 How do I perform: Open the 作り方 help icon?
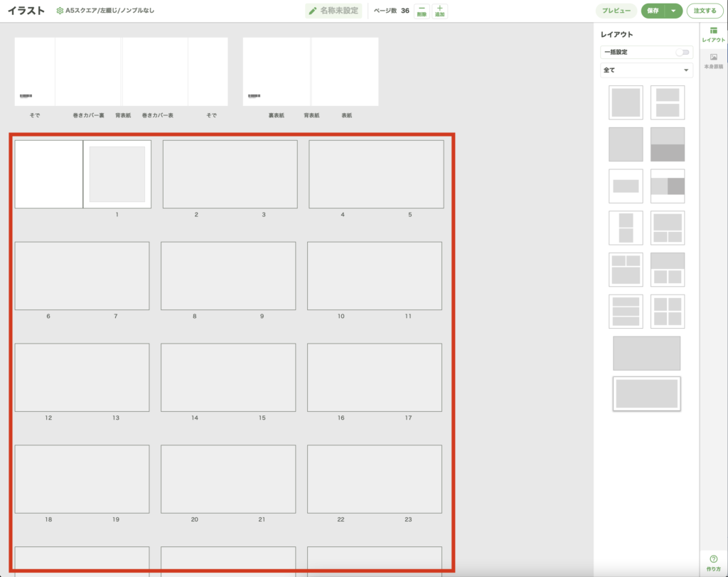(714, 562)
